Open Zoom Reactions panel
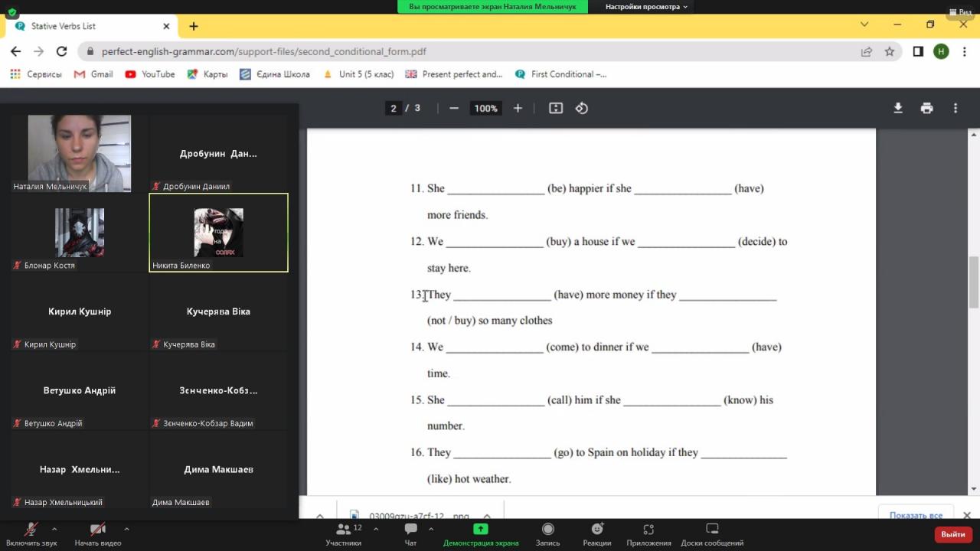Image resolution: width=980 pixels, height=551 pixels. tap(596, 533)
